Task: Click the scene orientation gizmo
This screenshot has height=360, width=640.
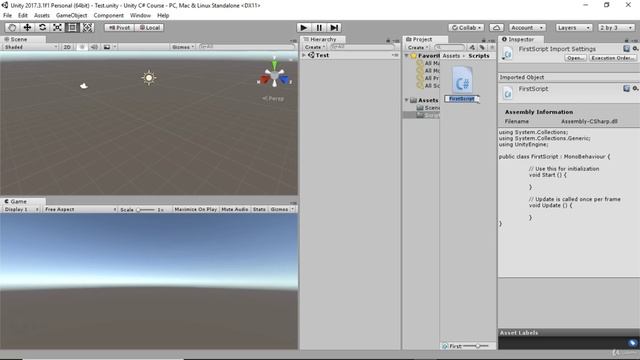Action: pos(274,76)
